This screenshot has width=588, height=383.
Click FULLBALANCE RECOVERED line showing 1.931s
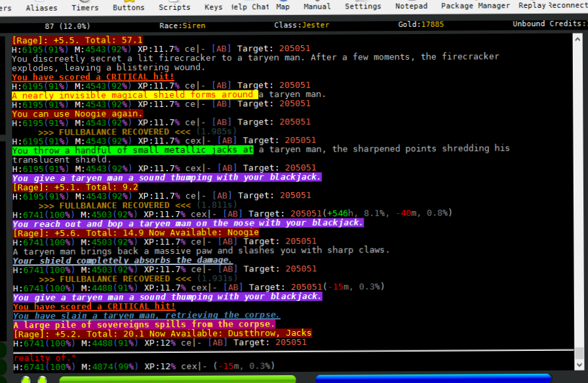pos(138,279)
